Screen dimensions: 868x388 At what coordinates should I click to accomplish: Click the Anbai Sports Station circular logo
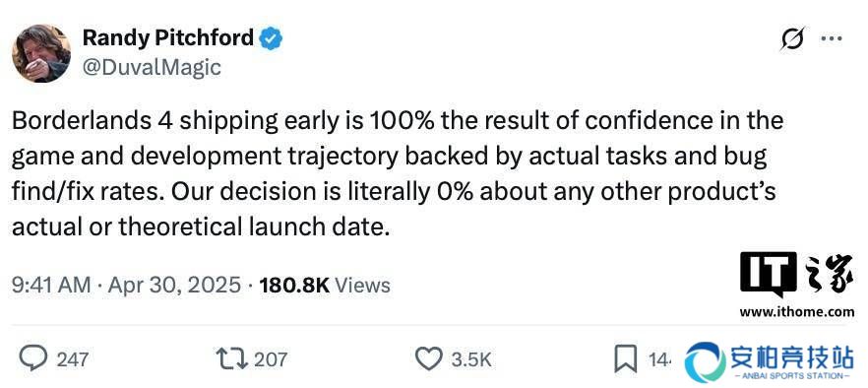point(706,362)
